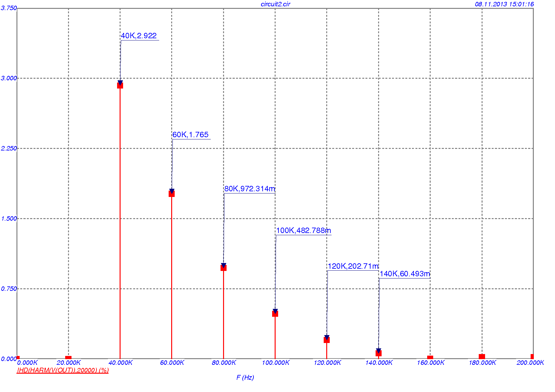Click the X-axis label '140.000K'
The image size is (555, 392).
[x=379, y=363]
